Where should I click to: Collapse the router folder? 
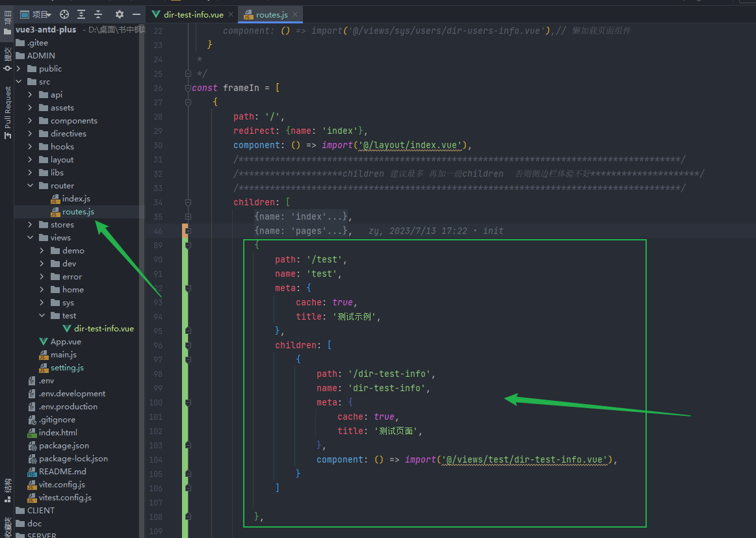(x=31, y=186)
